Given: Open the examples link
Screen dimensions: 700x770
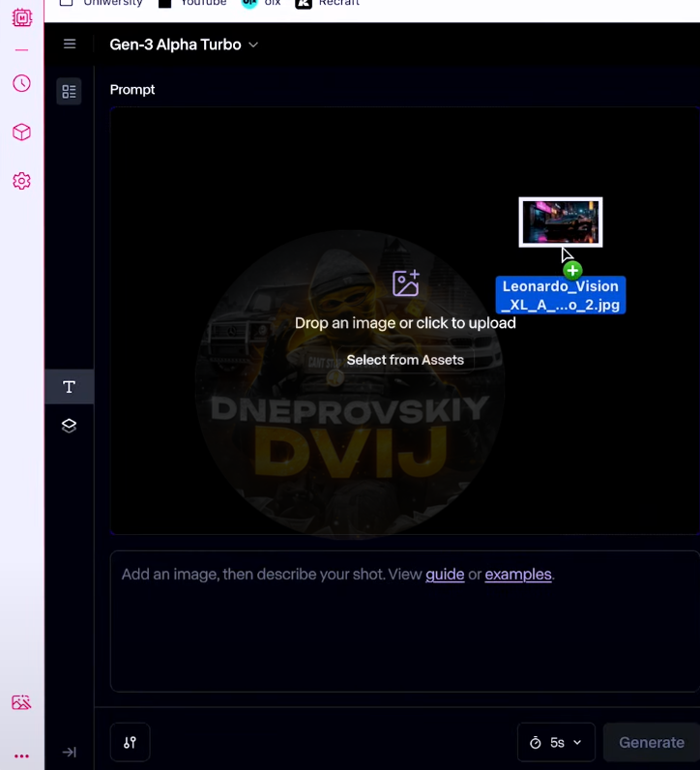Looking at the screenshot, I should 518,574.
